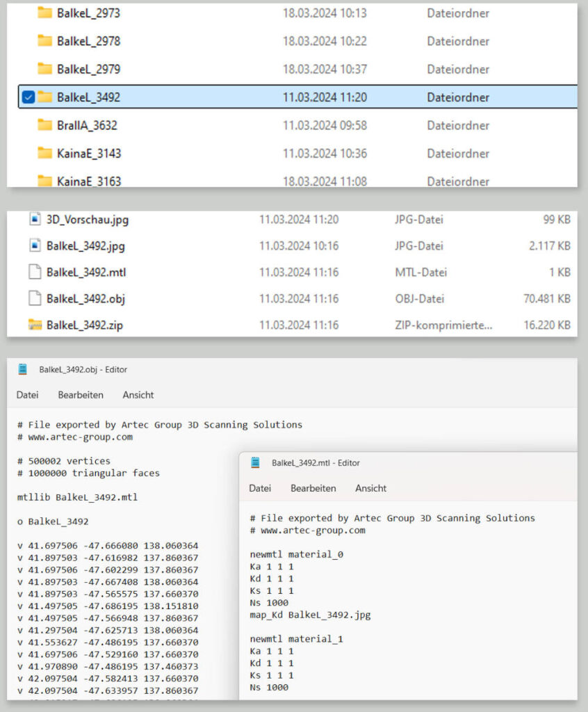588x712 pixels.
Task: Click the BalkeL_3492.obj file icon
Action: [x=35, y=298]
